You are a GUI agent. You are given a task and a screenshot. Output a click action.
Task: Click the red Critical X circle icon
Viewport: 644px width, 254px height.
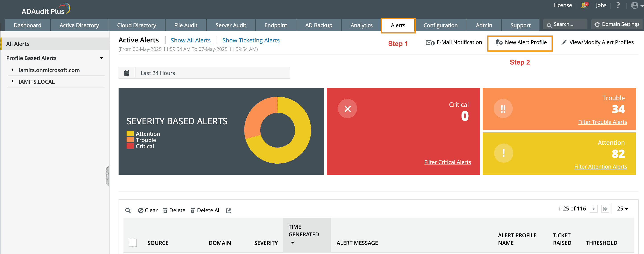pos(347,108)
